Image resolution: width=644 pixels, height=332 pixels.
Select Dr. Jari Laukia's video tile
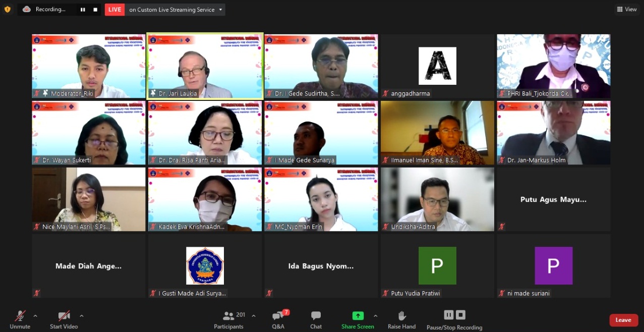[205, 66]
